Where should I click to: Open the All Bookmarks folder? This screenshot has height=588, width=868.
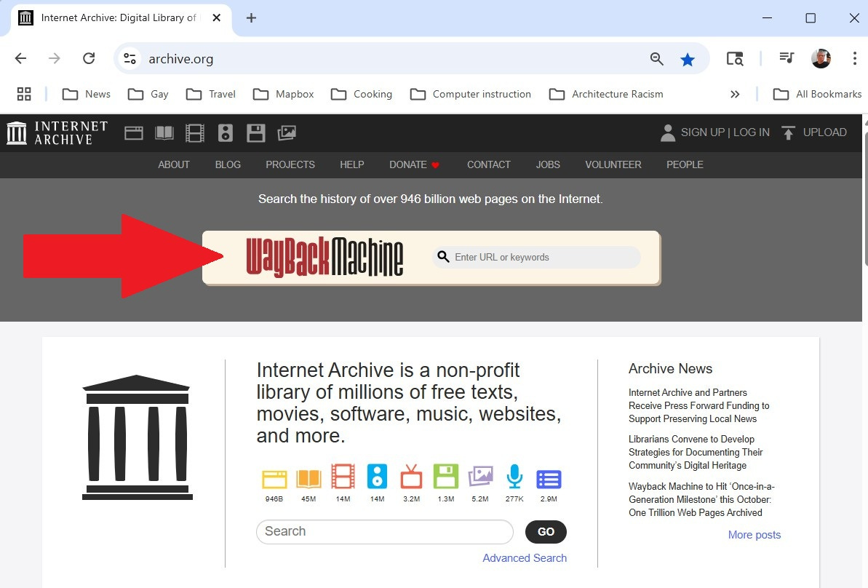pyautogui.click(x=817, y=94)
